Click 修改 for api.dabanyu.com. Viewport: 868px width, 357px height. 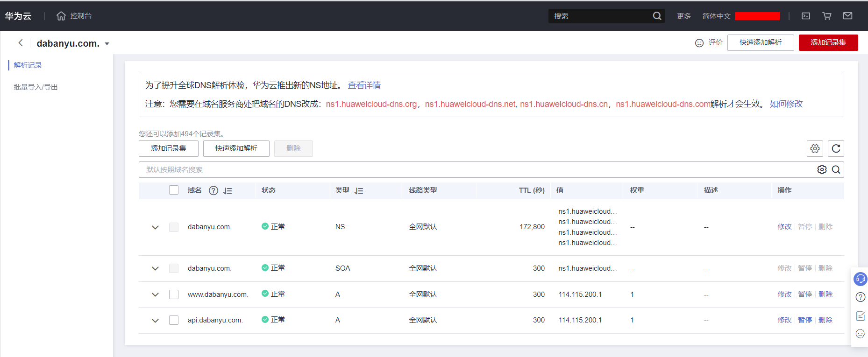coord(784,320)
